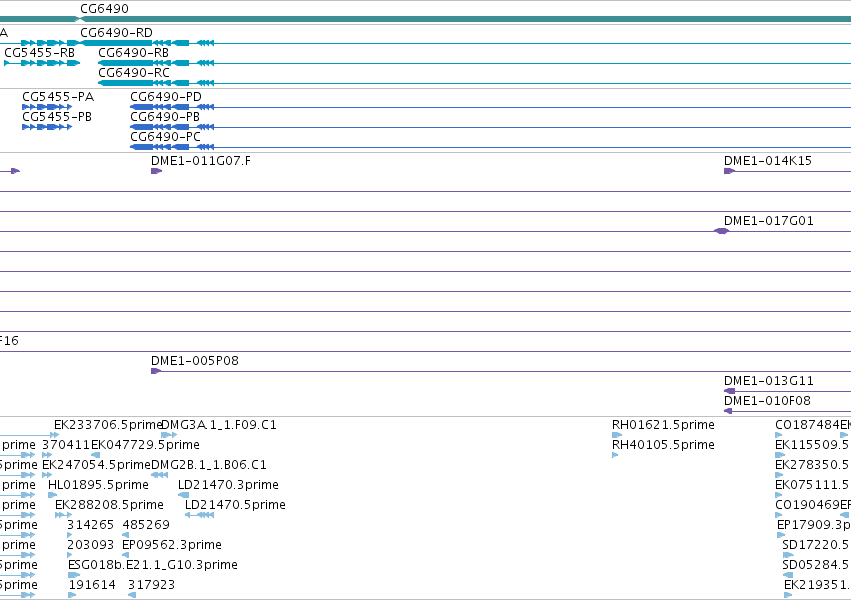Image resolution: width=851 pixels, height=600 pixels.
Task: Click the CG6490-PB protein label
Action: click(x=165, y=117)
